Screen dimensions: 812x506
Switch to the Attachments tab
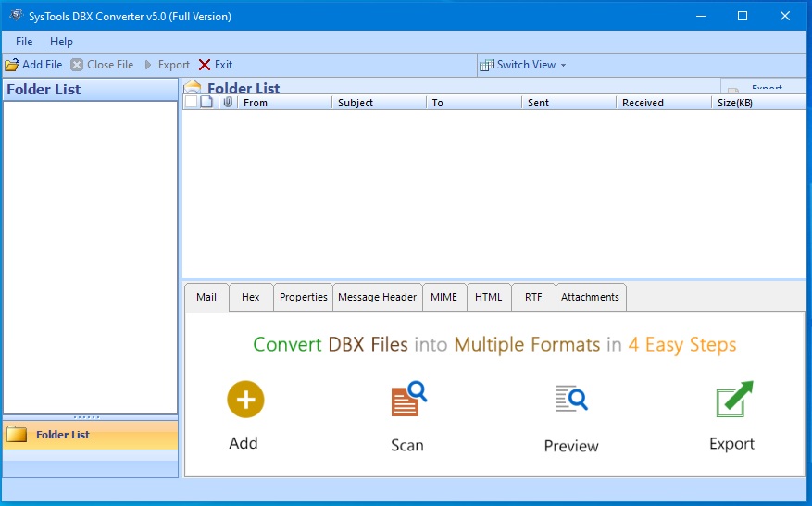pos(591,297)
